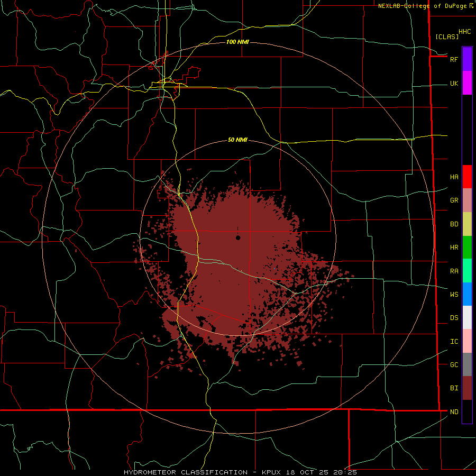476x476 pixels.
Task: Select the dusty pink GR swatch
Action: [467, 200]
